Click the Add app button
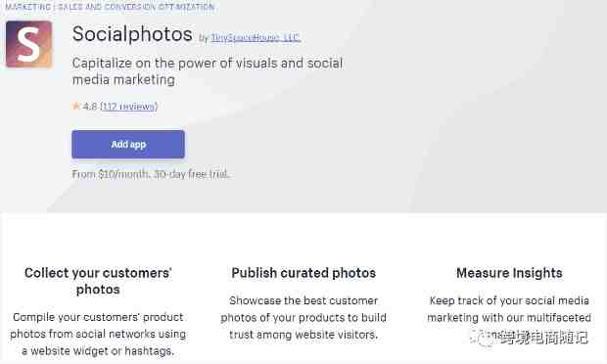The image size is (607, 364). click(x=128, y=144)
